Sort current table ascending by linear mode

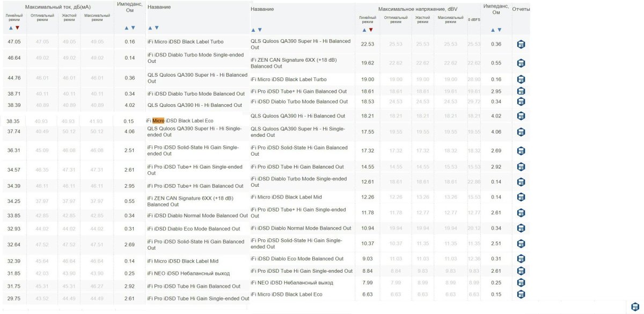[x=11, y=28]
